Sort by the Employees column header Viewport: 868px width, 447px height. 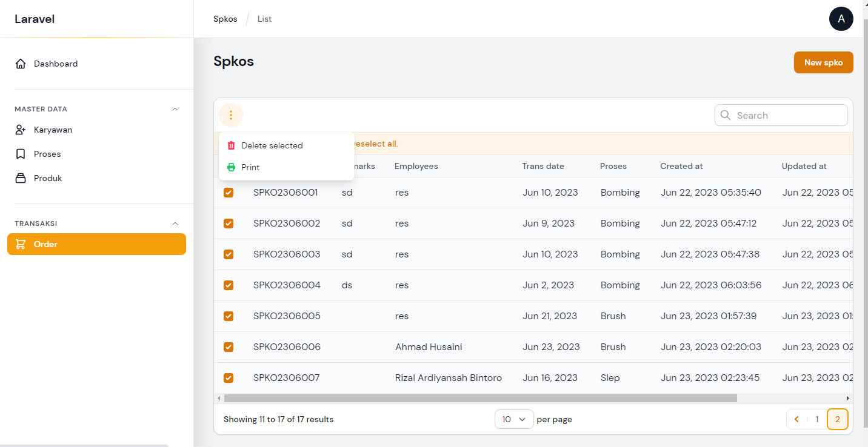tap(416, 166)
